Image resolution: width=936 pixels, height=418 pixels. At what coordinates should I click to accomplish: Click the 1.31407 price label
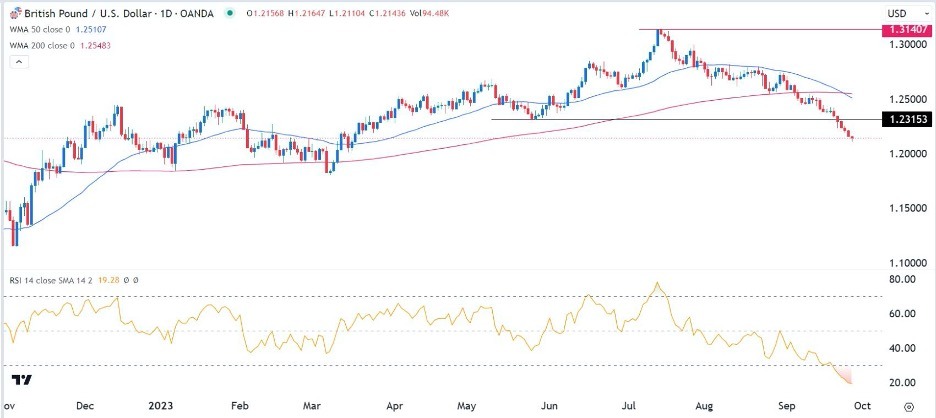pyautogui.click(x=907, y=30)
